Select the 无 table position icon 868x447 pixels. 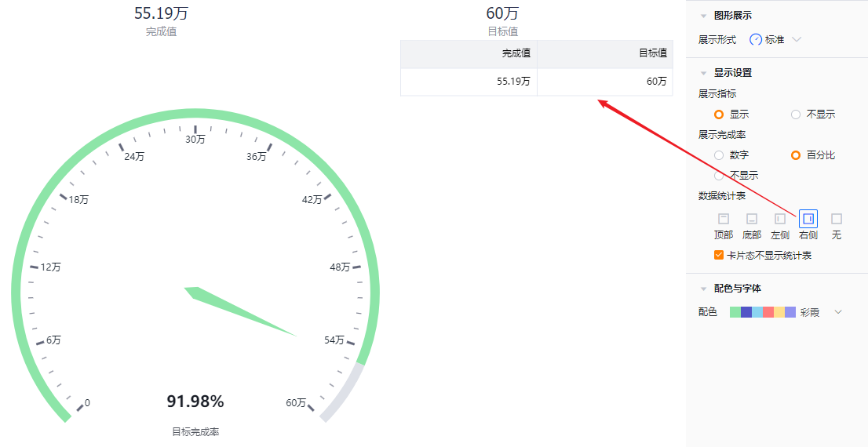(x=837, y=219)
